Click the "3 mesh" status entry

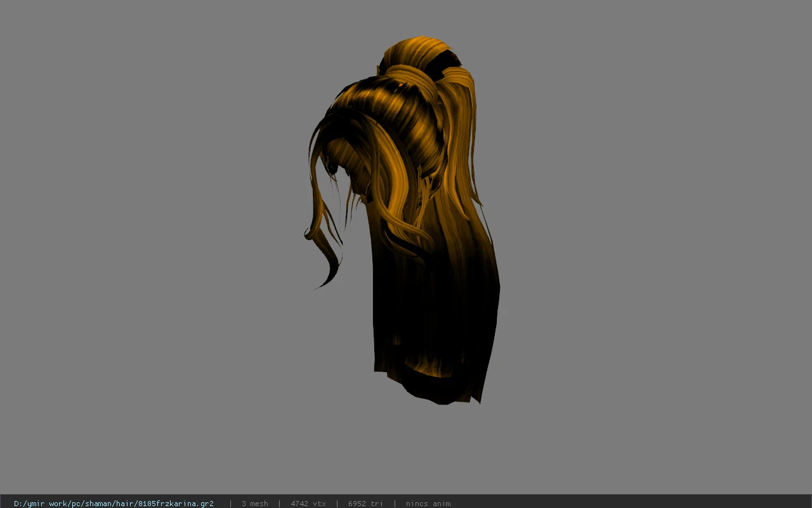[254, 504]
